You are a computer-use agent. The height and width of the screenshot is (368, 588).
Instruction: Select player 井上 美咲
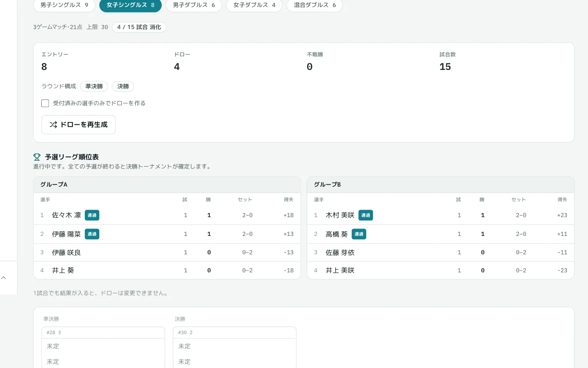click(x=340, y=270)
